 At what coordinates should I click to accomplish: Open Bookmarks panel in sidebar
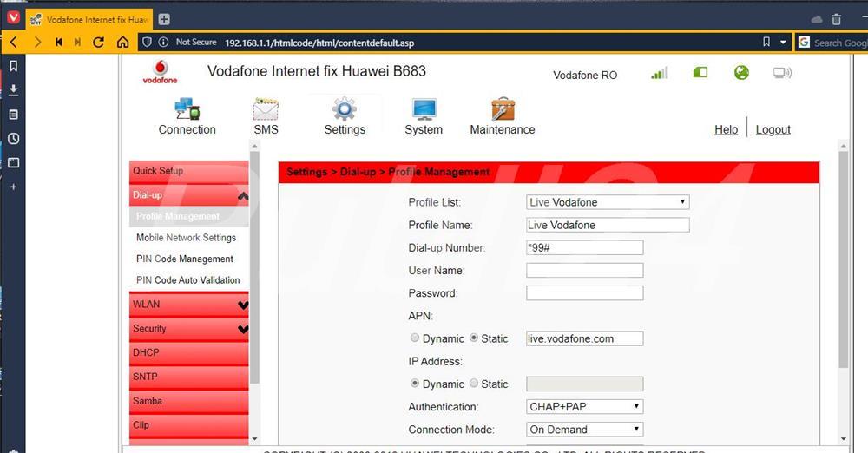(14, 66)
